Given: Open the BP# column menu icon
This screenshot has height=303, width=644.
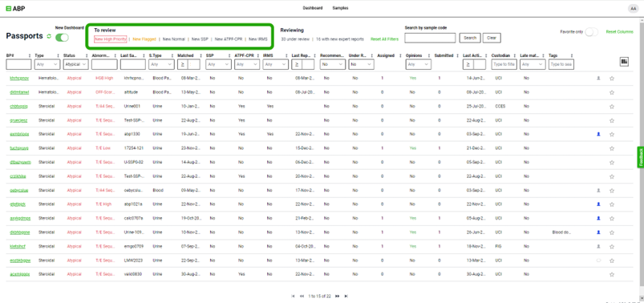Looking at the screenshot, I should coord(29,55).
